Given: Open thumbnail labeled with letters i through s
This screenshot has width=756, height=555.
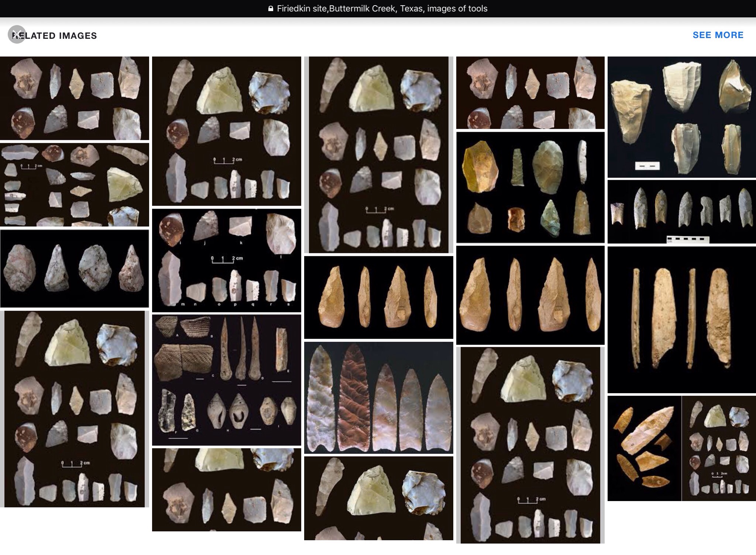Looking at the screenshot, I should coord(226,260).
